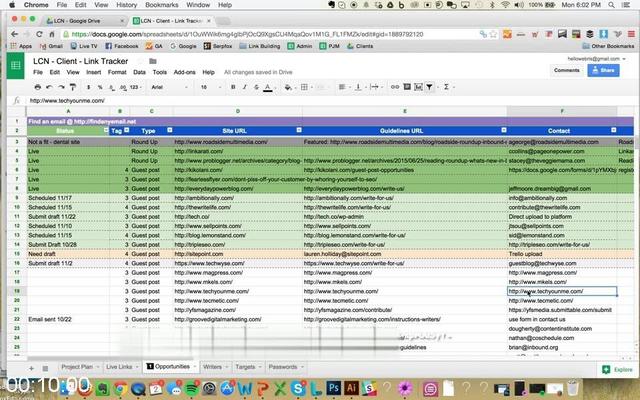Open text wrapping options
Viewport: 640px width, 400px height.
(374, 87)
